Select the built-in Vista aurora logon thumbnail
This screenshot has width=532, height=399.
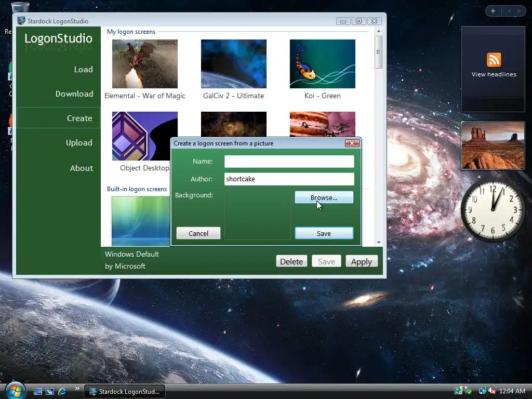[141, 221]
